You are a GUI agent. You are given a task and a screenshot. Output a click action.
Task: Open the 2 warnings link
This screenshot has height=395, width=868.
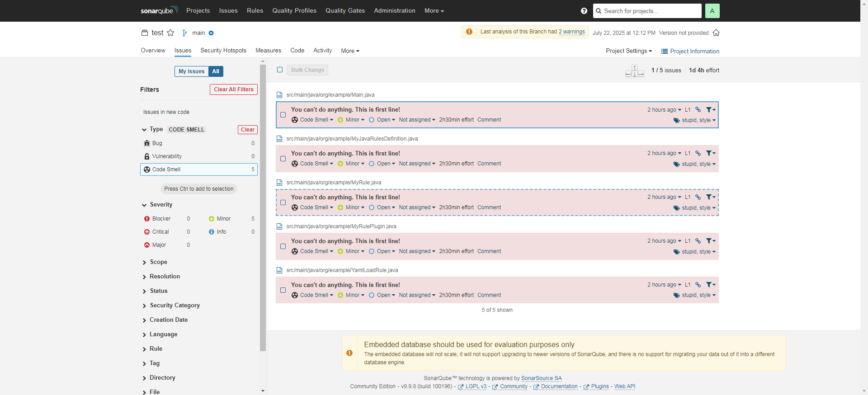pos(571,32)
